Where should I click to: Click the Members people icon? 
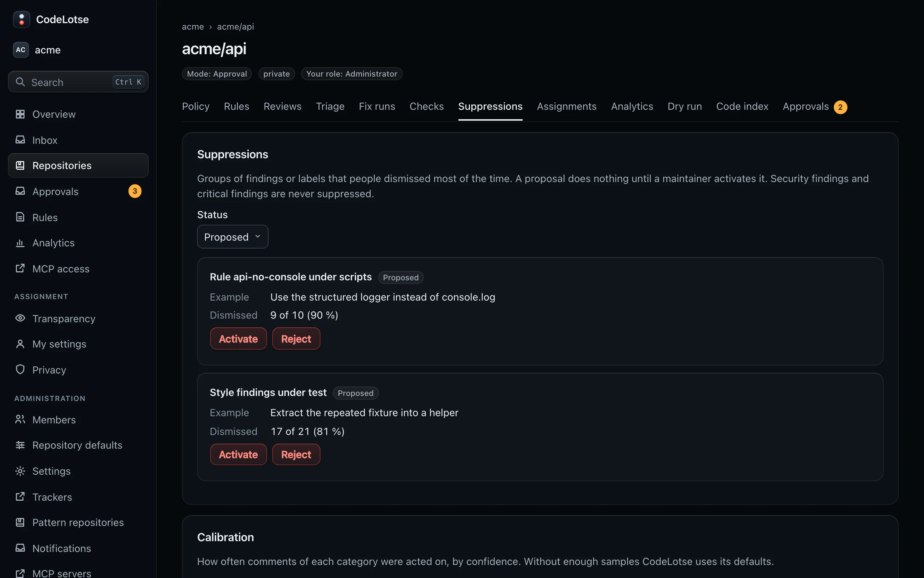point(20,419)
